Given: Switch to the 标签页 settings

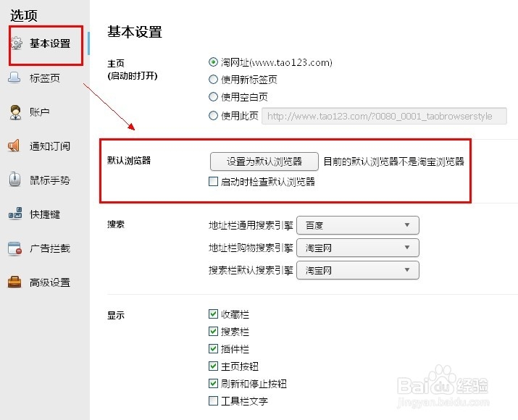Looking at the screenshot, I should (x=45, y=78).
